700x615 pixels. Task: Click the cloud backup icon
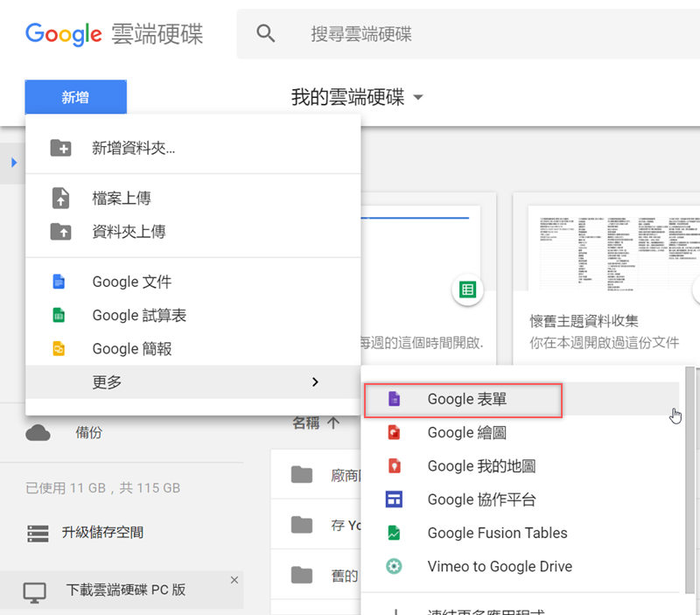(38, 432)
